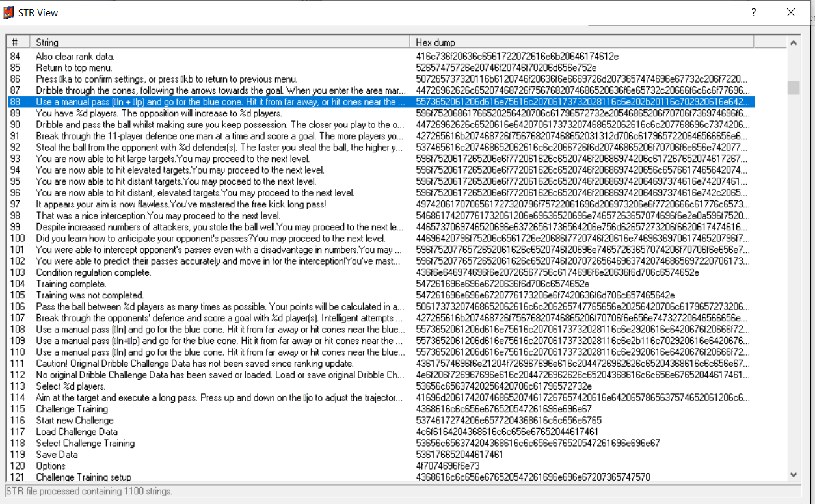The height and width of the screenshot is (504, 815).
Task: Select row 95 'able to hit distant targets'
Action: point(381,181)
